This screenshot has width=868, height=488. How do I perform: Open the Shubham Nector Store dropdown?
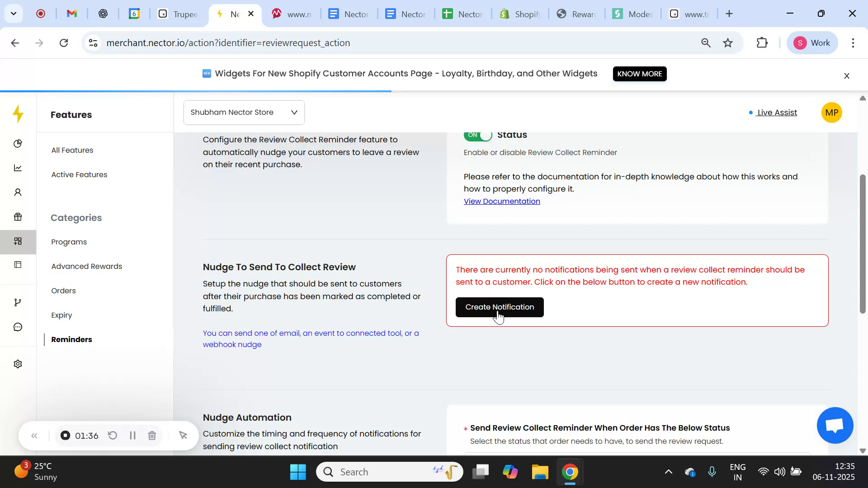click(x=244, y=112)
